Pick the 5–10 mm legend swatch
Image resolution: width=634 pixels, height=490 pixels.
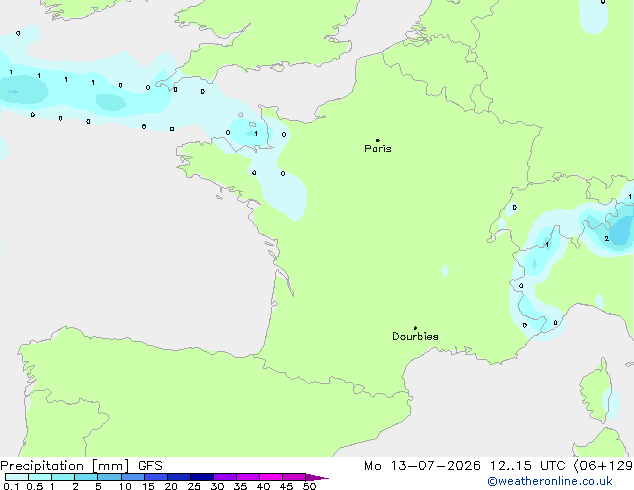click(x=109, y=477)
